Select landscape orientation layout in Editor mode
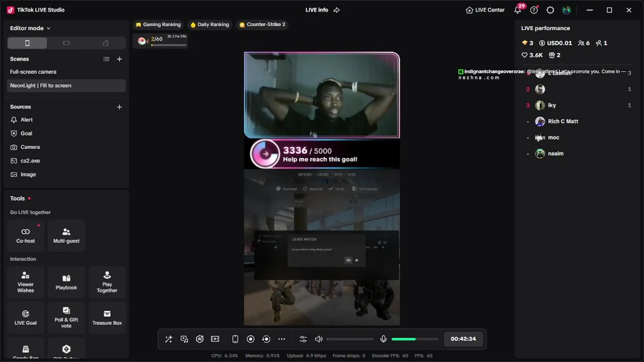This screenshot has width=644, height=362. click(x=66, y=43)
